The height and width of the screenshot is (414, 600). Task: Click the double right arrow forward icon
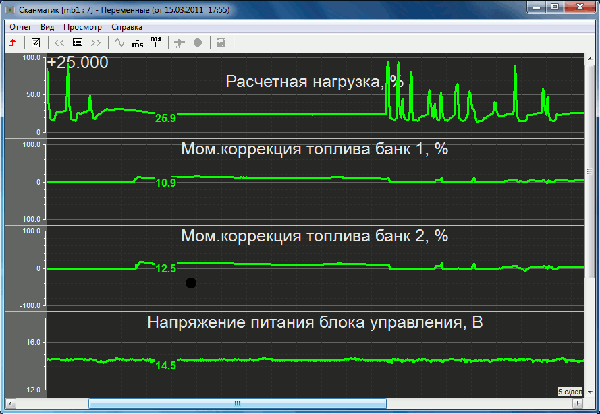pyautogui.click(x=95, y=43)
